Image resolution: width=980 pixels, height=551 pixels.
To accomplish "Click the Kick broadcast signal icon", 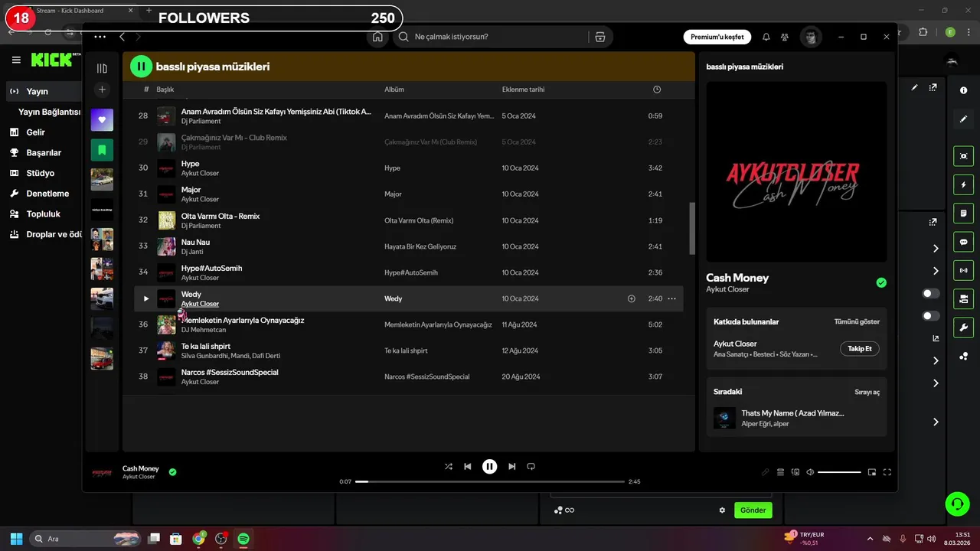I will click(x=963, y=270).
